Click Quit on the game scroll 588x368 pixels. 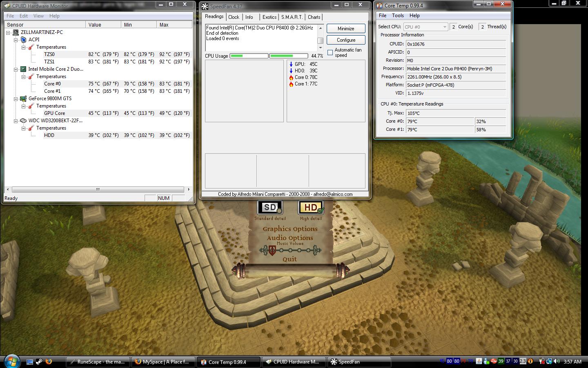(290, 259)
